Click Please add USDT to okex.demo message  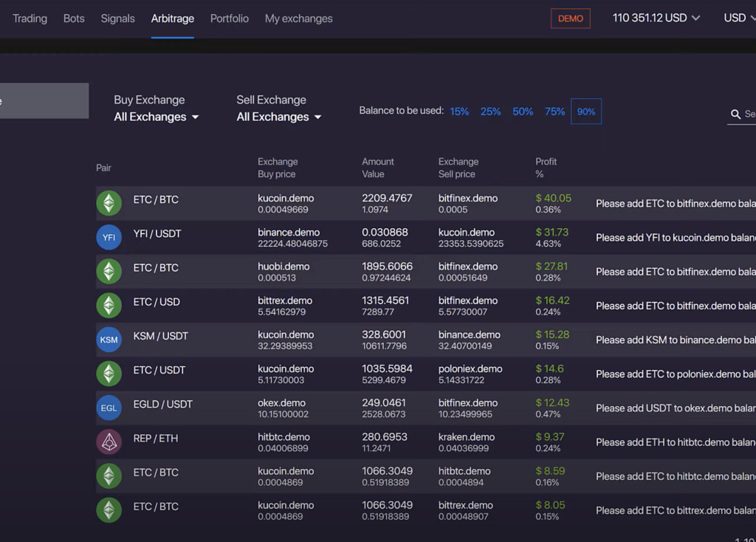[676, 408]
